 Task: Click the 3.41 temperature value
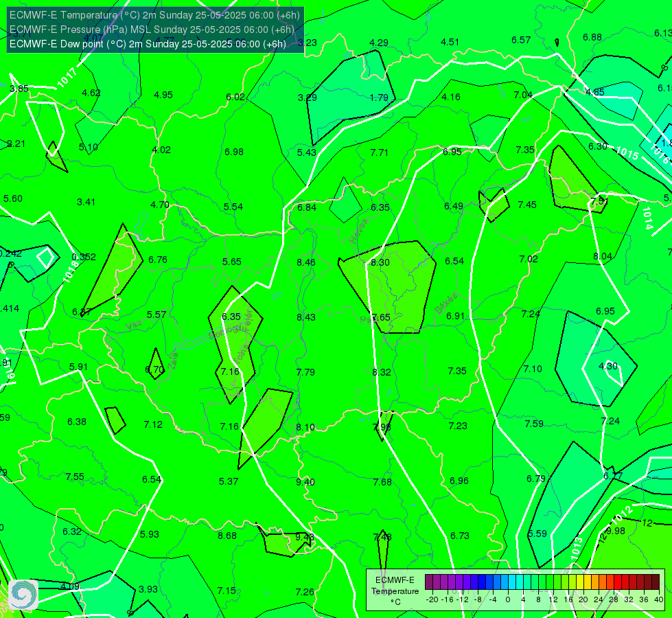point(86,202)
